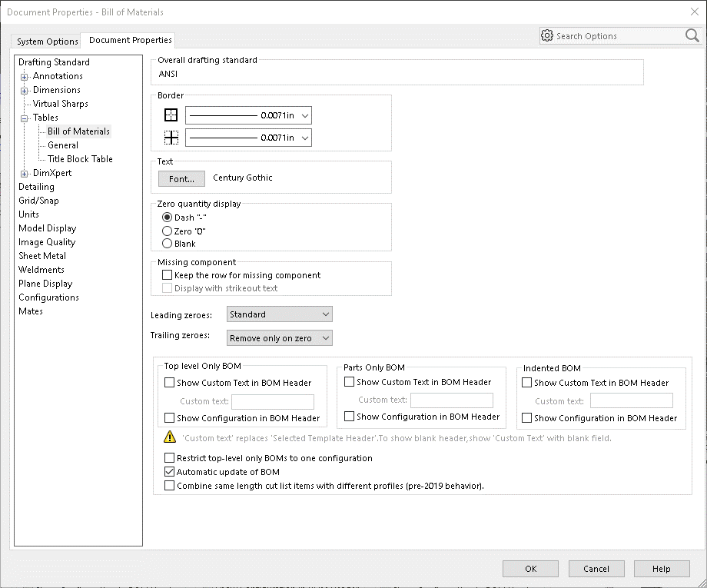Open the Mates settings
This screenshot has width=707, height=588.
31,311
